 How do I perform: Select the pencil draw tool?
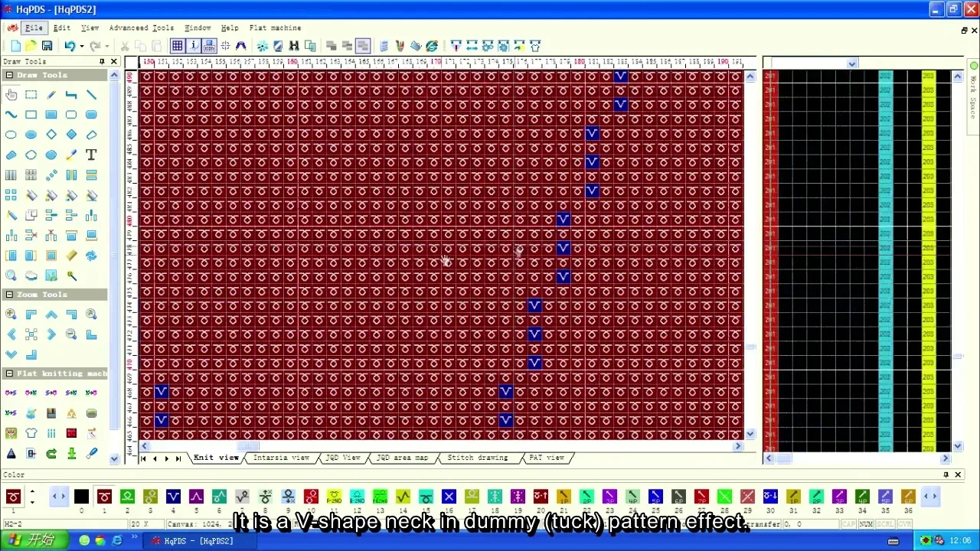click(51, 95)
